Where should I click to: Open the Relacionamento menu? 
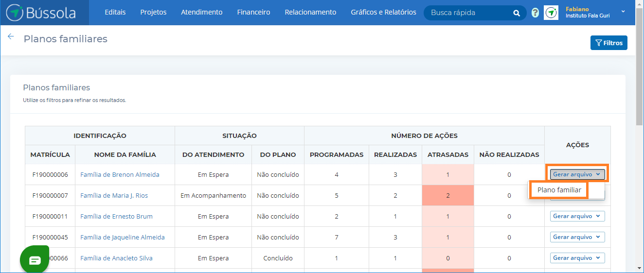310,12
